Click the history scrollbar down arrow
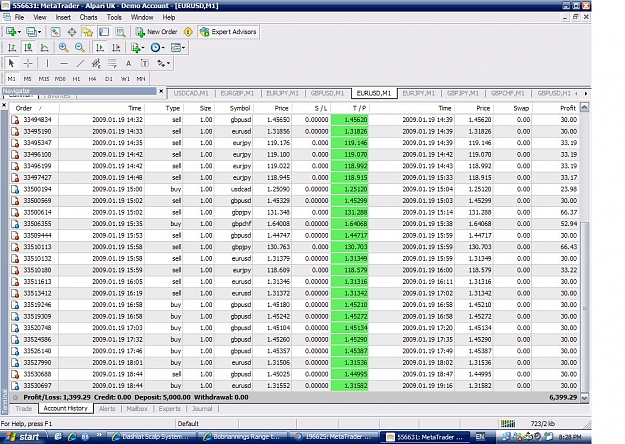Viewport: 625px width, 444px height. click(x=584, y=398)
